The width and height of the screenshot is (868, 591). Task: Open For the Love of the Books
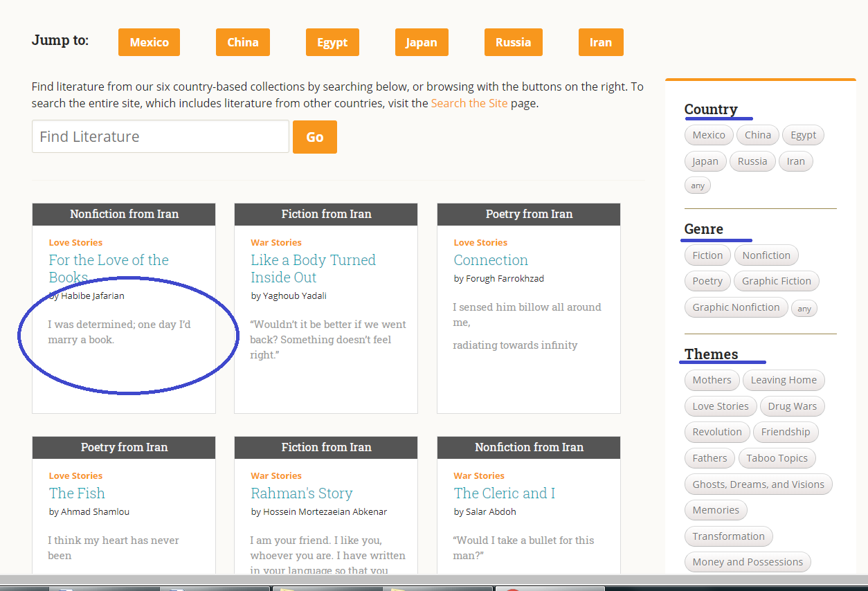(x=109, y=269)
